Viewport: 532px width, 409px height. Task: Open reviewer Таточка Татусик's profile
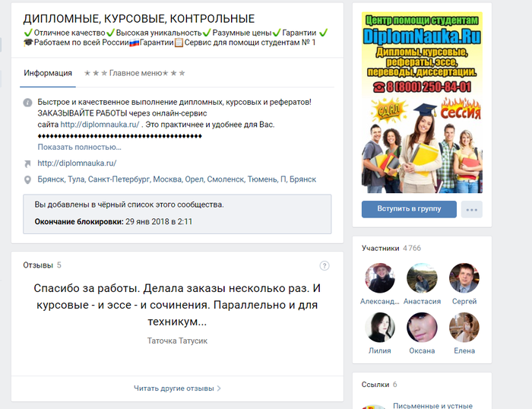[x=177, y=341]
